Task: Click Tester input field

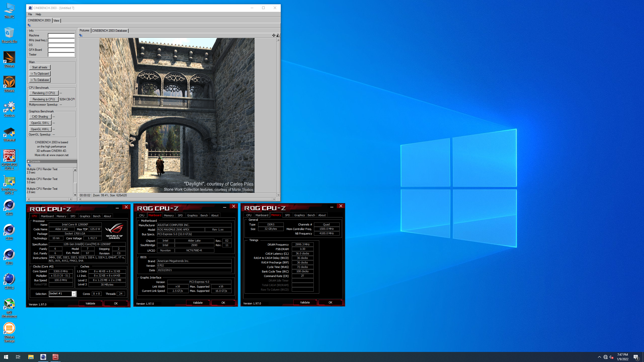Action: coord(61,55)
